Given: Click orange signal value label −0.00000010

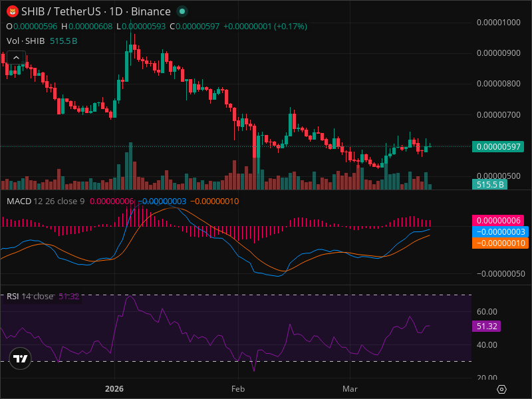Looking at the screenshot, I should point(500,243).
